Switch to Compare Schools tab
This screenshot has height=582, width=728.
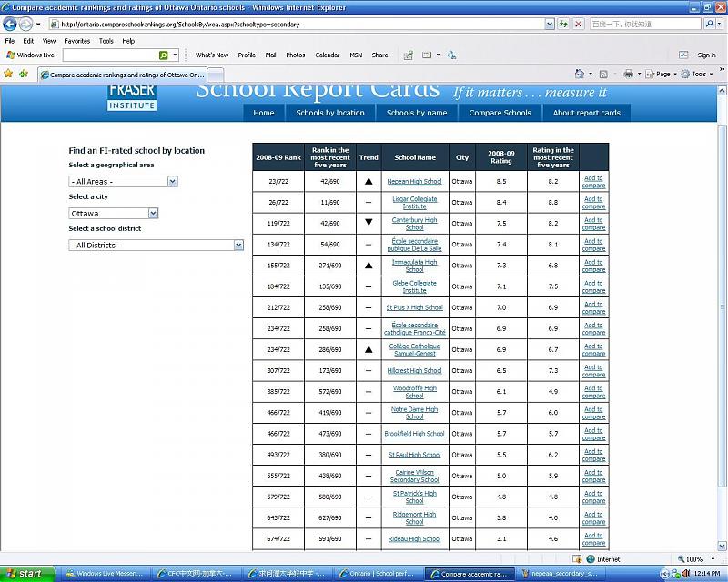pyautogui.click(x=500, y=113)
